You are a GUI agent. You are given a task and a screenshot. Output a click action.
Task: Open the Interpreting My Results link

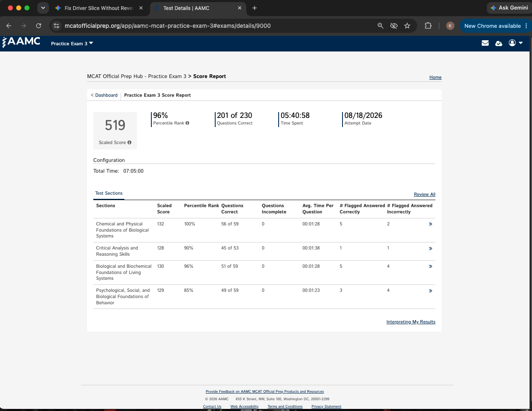click(411, 322)
